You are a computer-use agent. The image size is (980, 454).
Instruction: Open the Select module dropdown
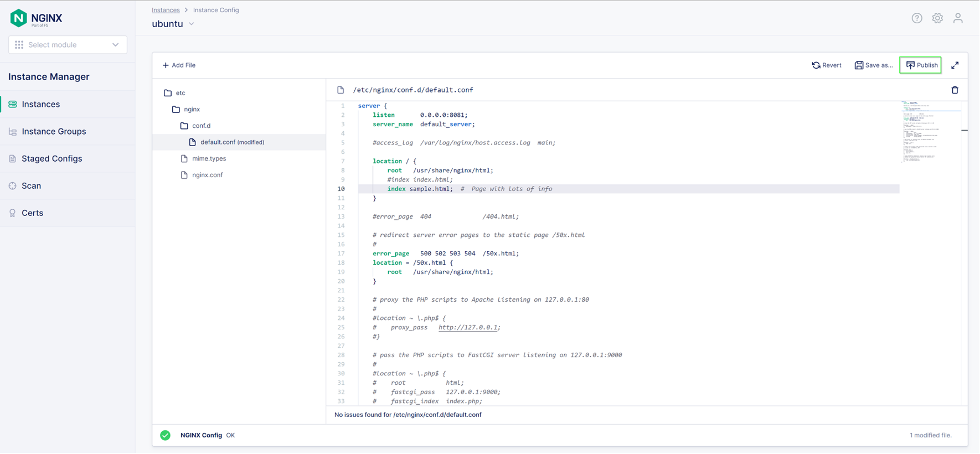click(x=68, y=45)
